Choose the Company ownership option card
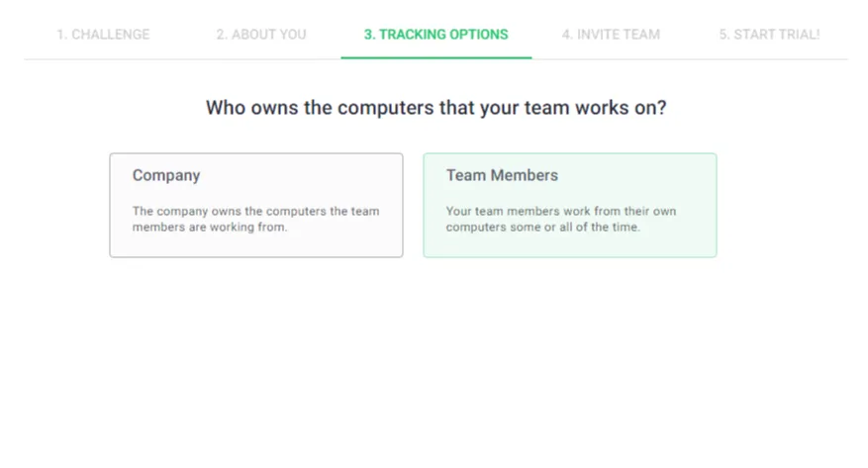 coord(256,205)
